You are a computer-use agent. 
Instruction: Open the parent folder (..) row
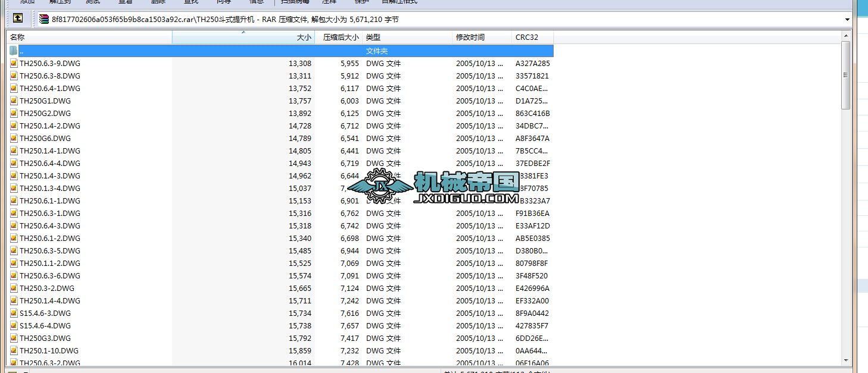tap(21, 51)
